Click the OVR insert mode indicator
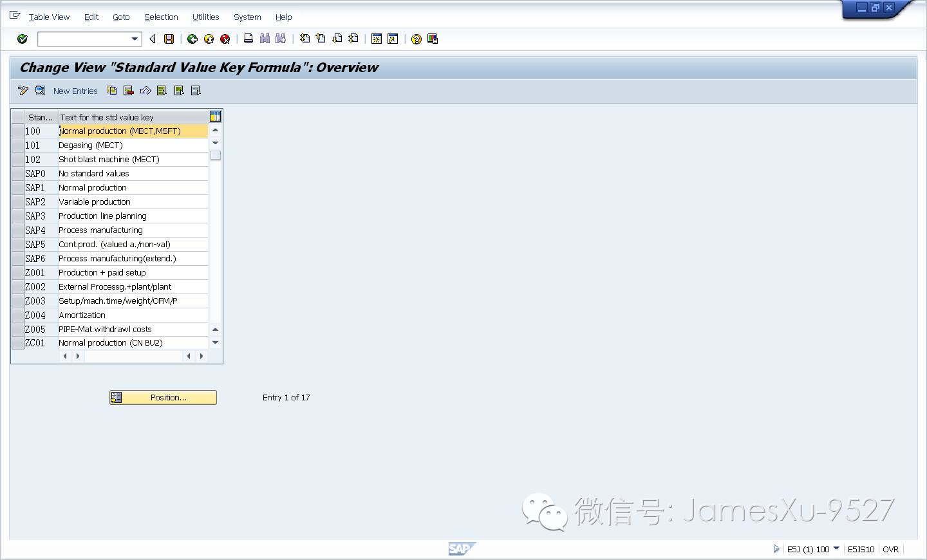Viewport: 927px width, 560px height. 891,549
